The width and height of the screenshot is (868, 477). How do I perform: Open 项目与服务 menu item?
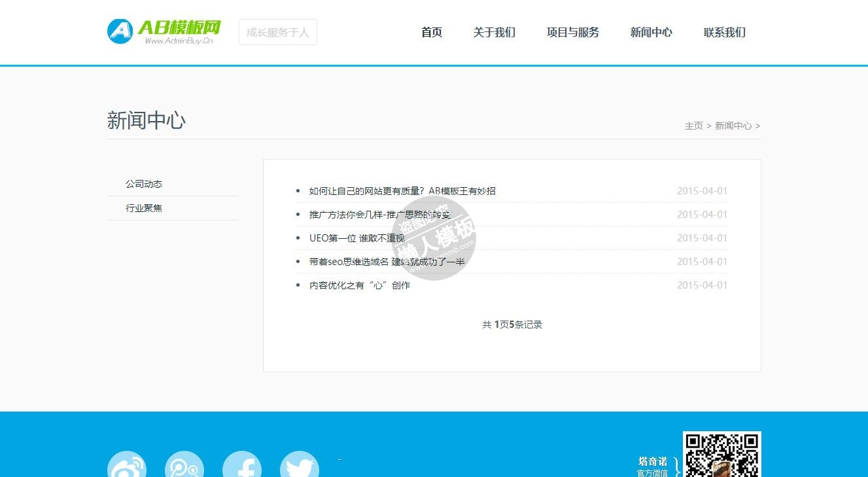pos(573,32)
